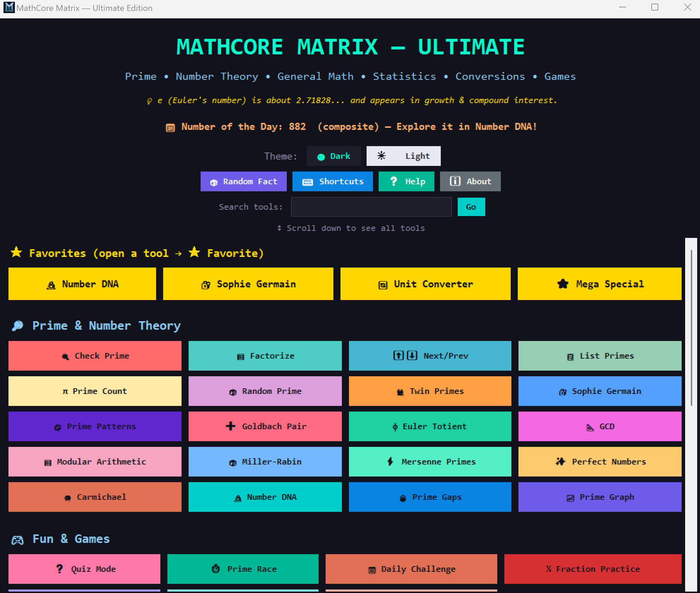This screenshot has width=700, height=593.
Task: Click the MathCore app icon in title bar
Action: 8,7
